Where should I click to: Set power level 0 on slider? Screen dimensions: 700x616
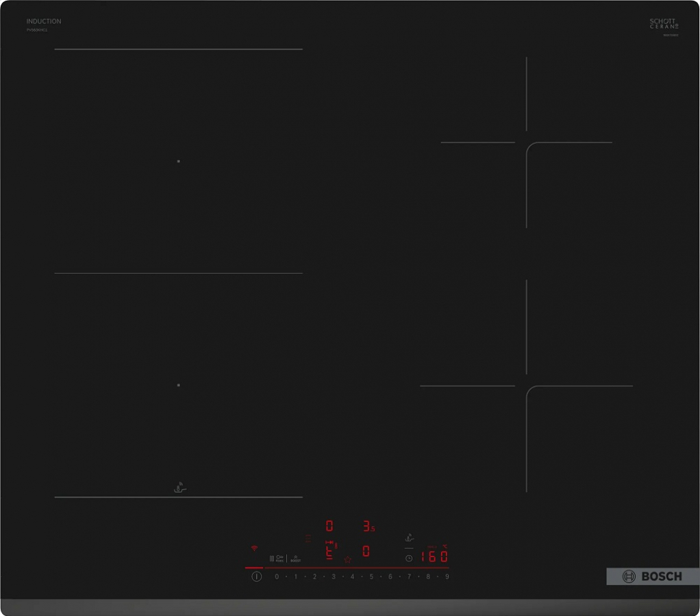[277, 577]
